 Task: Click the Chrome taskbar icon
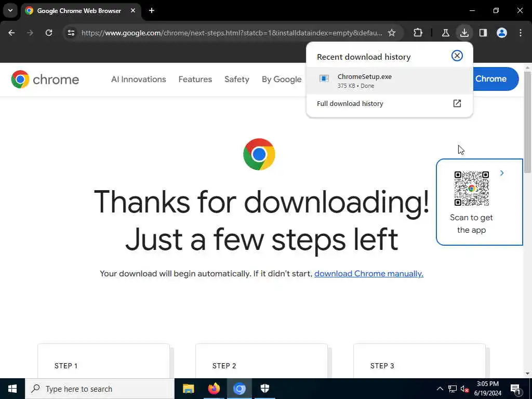(239, 389)
